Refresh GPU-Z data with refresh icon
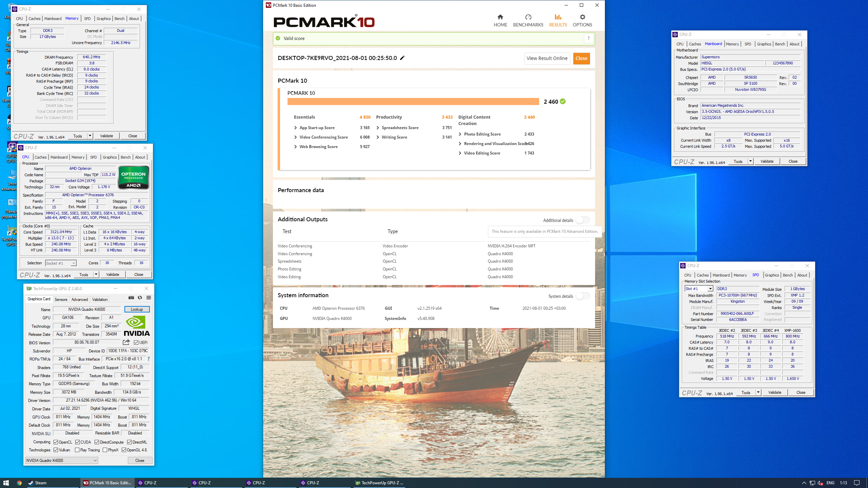Screen dimensions: 868x488 (140, 298)
